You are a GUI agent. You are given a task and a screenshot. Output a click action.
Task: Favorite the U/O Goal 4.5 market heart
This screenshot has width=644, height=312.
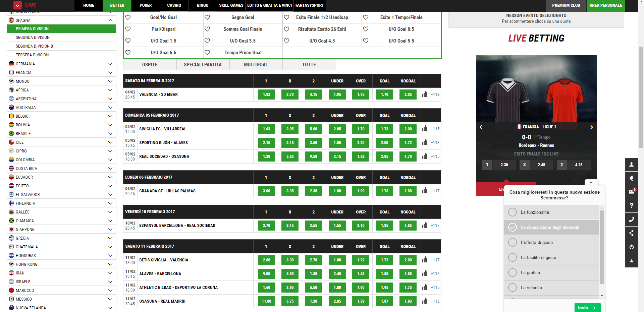tap(286, 41)
